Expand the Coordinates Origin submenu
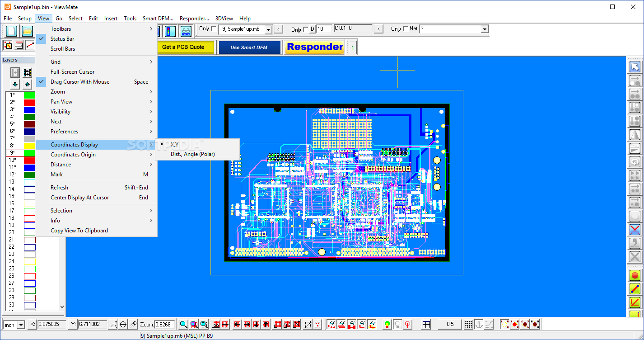Screen dimensions: 644x340 (97, 155)
